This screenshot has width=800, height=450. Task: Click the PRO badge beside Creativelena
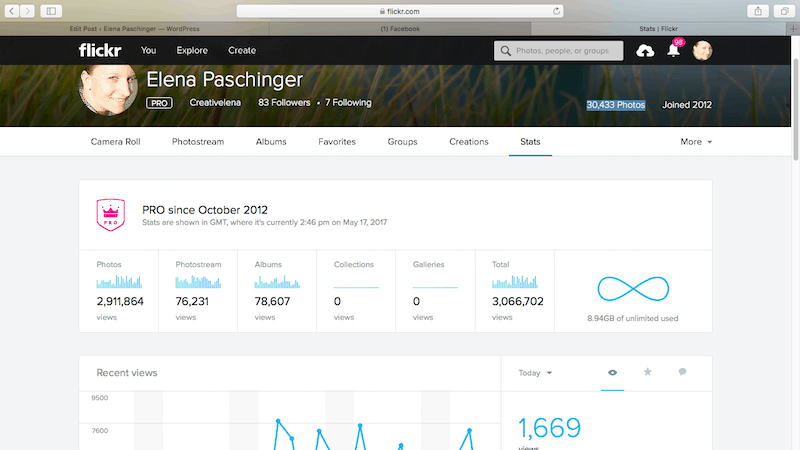pos(159,103)
